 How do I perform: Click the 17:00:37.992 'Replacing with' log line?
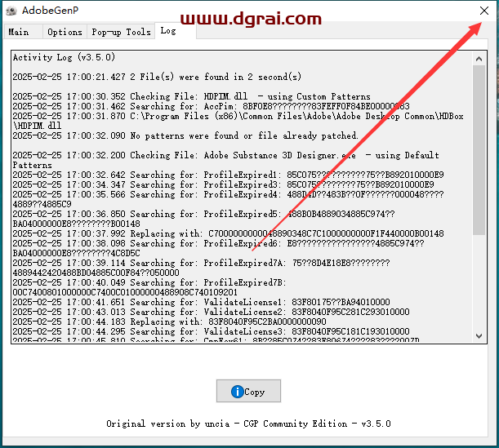[x=228, y=233]
